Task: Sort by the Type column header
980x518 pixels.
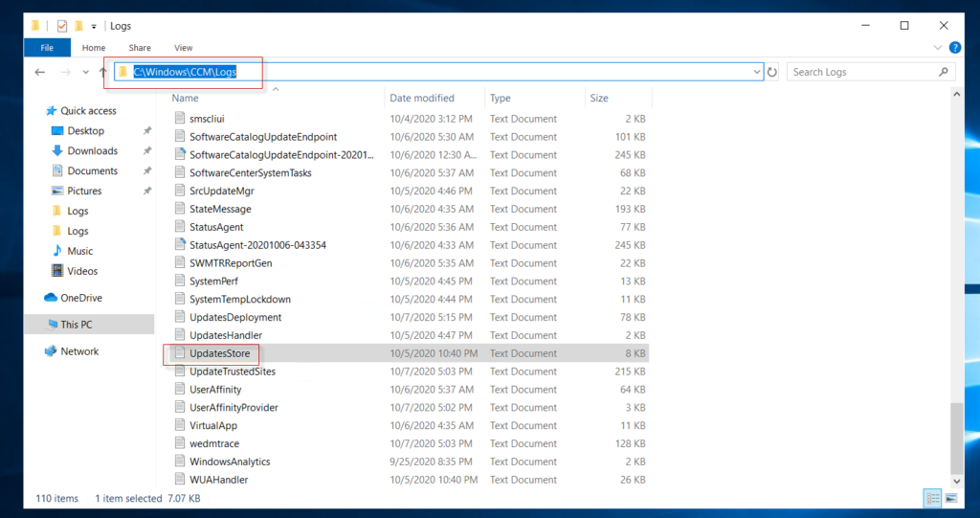Action: (500, 99)
